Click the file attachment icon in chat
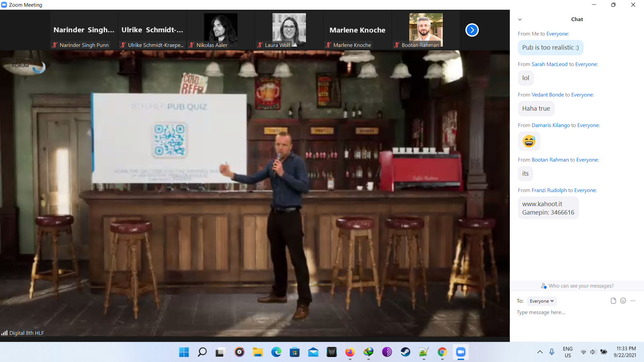Screen dimensions: 644x362 pos(613,301)
